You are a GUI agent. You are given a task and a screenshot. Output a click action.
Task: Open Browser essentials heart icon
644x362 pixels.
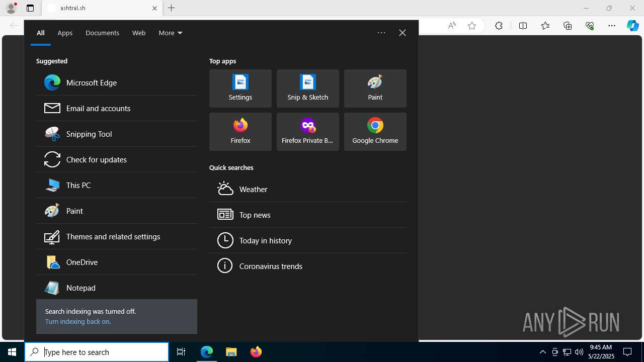tap(590, 26)
